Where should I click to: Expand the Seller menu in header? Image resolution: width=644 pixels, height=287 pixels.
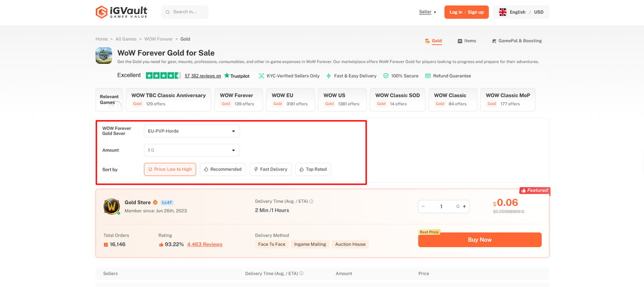pos(428,12)
